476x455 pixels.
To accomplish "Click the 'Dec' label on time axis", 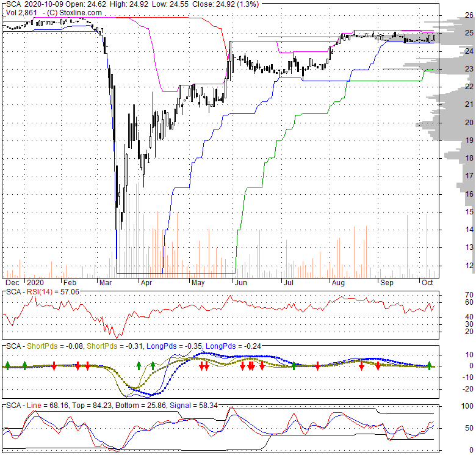I will [12, 283].
